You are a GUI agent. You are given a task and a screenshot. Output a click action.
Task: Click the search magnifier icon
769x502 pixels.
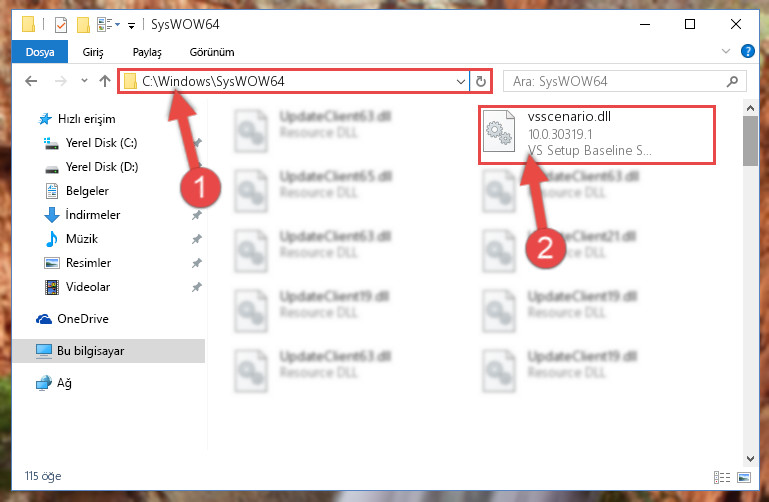[732, 81]
